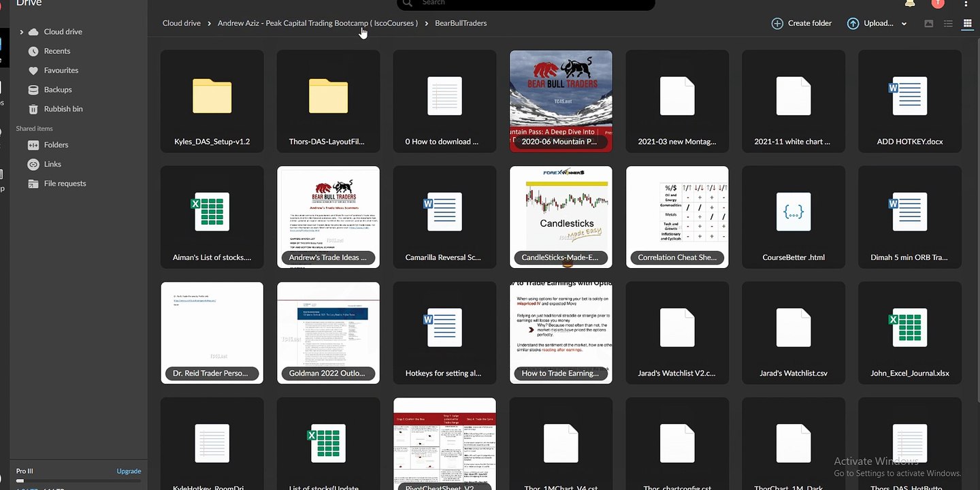Click into the Search field
This screenshot has width=980, height=490.
coord(525,3)
